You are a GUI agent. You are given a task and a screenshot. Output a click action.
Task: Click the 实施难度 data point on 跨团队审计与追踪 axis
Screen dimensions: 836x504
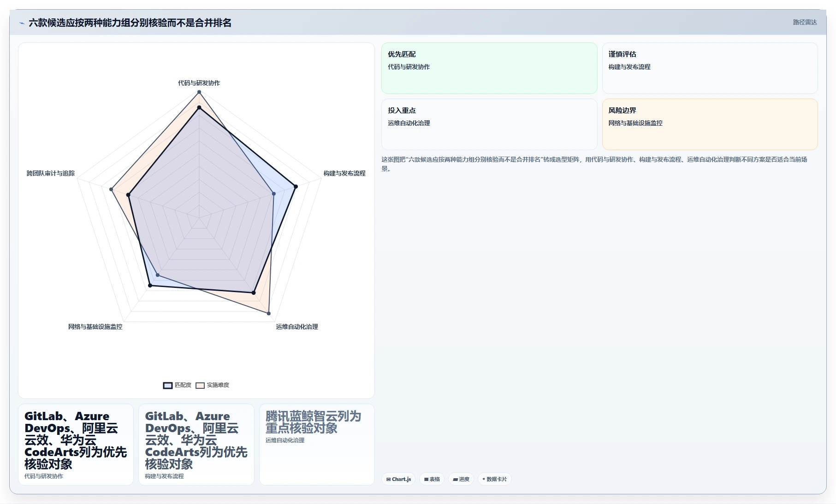coord(111,189)
